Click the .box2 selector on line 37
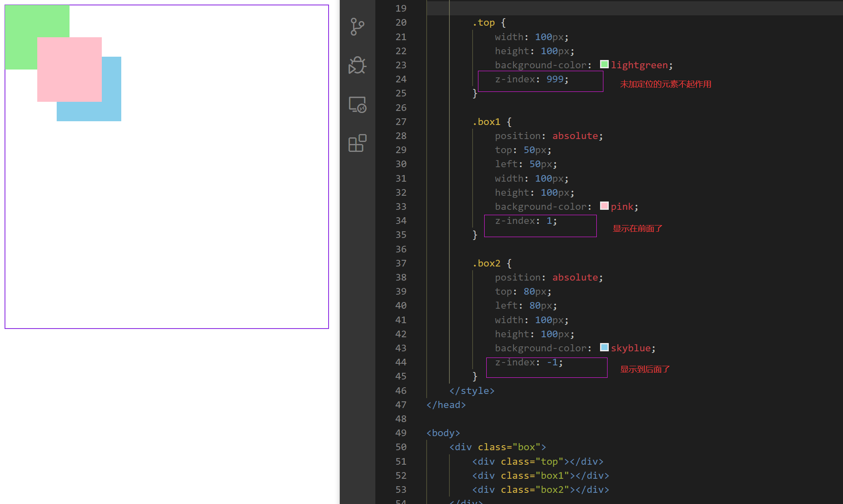 point(486,264)
